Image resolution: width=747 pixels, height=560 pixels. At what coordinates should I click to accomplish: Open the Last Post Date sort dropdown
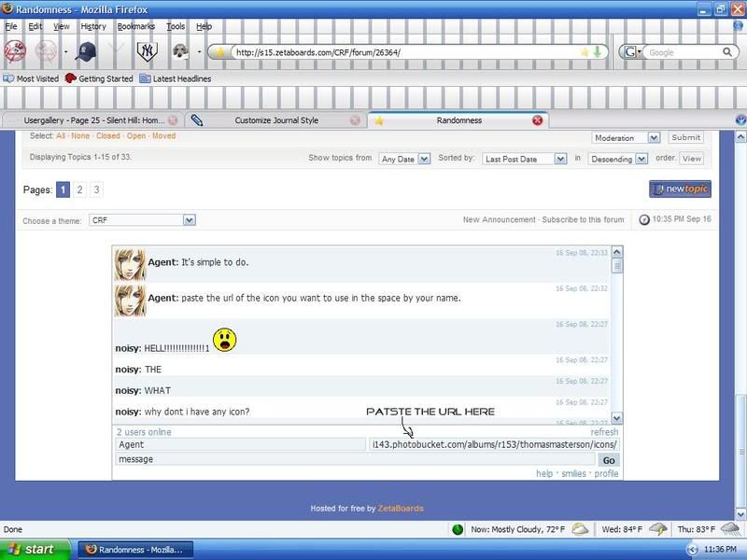pyautogui.click(x=525, y=159)
